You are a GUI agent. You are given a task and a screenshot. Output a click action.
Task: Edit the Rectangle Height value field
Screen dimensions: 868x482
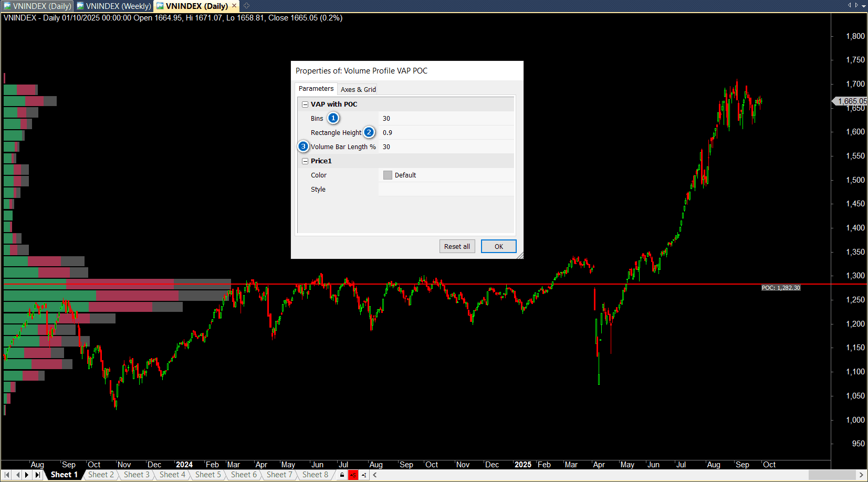pos(446,133)
